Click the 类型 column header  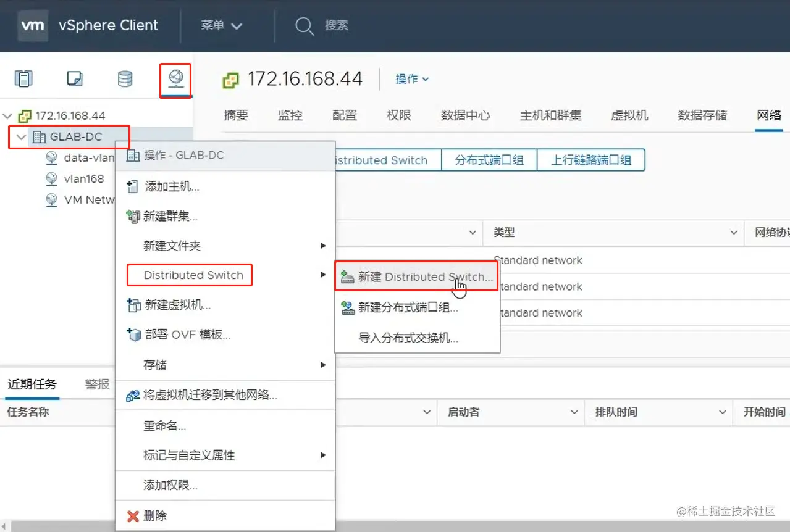504,233
